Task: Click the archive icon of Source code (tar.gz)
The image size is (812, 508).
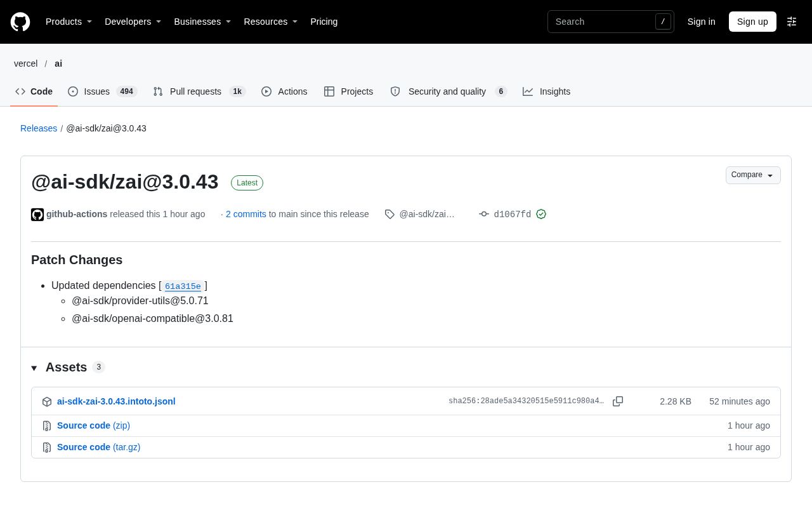Action: tap(47, 447)
